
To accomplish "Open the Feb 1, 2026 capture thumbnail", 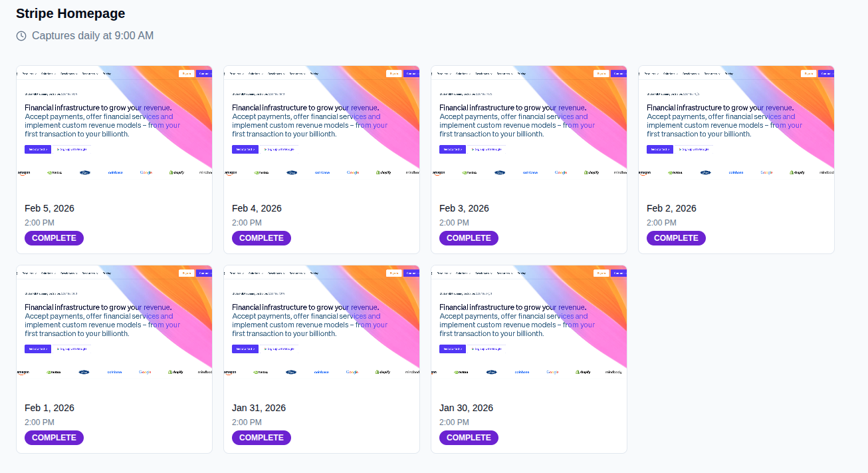I will [x=114, y=319].
